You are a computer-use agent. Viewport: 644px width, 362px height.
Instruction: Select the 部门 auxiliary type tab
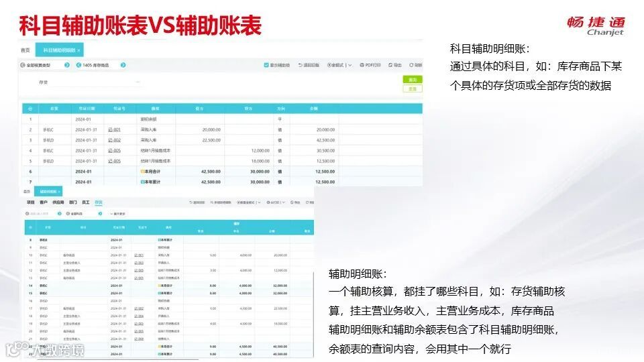point(72,202)
